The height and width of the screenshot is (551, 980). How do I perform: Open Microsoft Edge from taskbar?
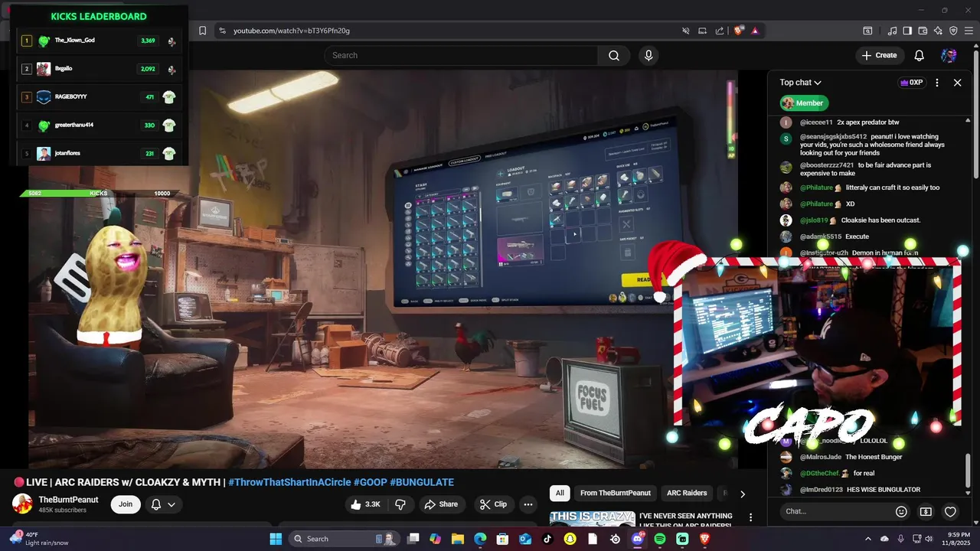(480, 539)
